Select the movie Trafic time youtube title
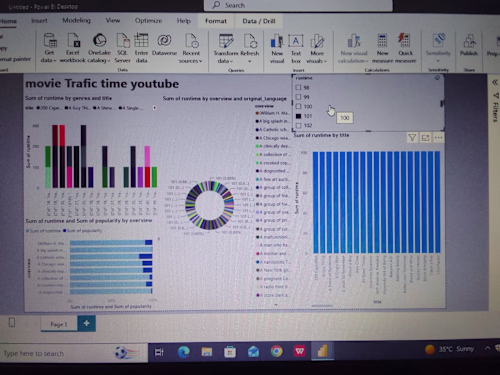 (102, 83)
